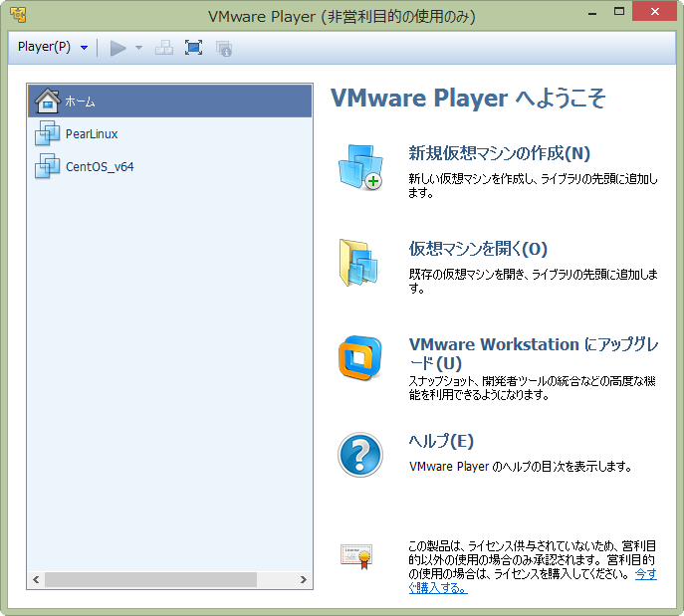Click the library horizontal scrollbar thumb
The image size is (684, 616).
pyautogui.click(x=151, y=580)
